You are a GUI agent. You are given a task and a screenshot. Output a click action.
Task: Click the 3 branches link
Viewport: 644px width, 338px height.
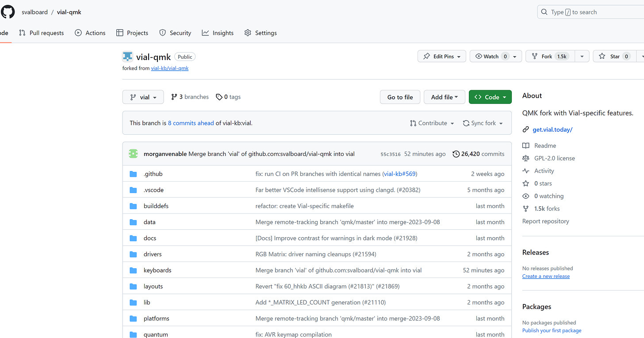[x=190, y=97]
